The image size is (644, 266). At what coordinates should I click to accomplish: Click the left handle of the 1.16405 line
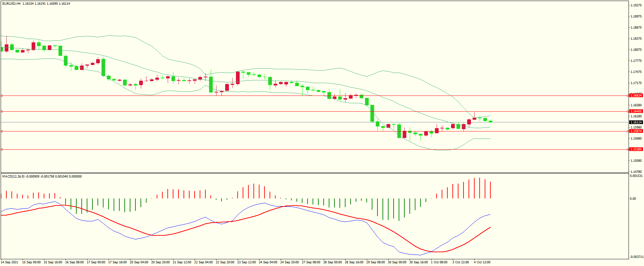coord(2,111)
